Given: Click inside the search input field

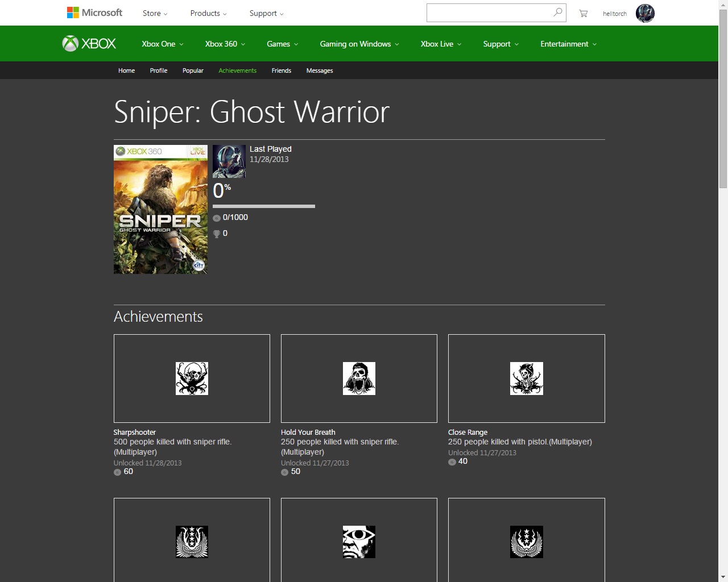Looking at the screenshot, I should tap(489, 13).
